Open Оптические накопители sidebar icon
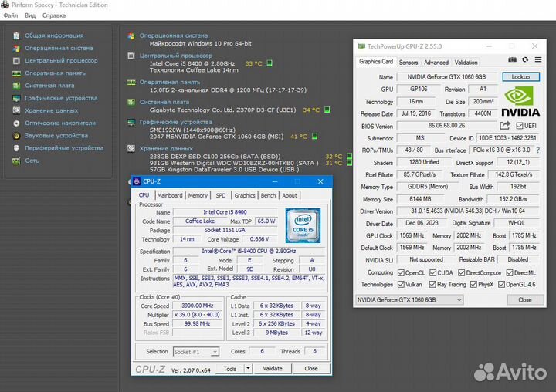The width and height of the screenshot is (556, 392). point(16,123)
